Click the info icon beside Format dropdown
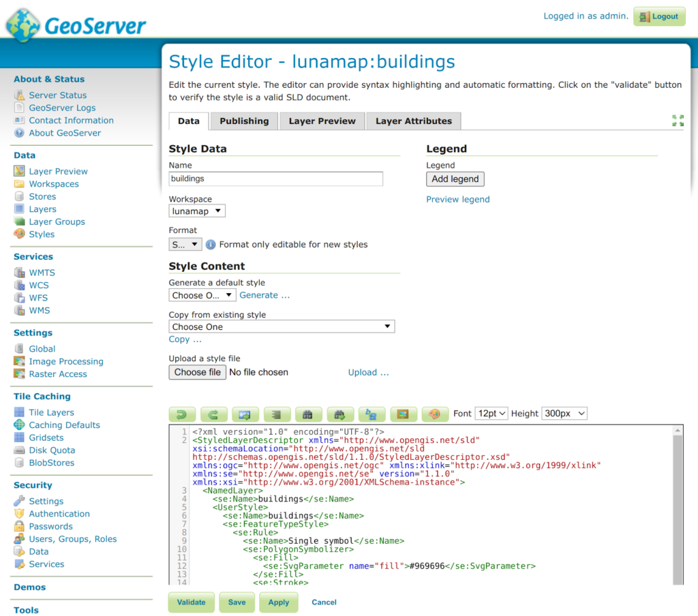 (211, 245)
